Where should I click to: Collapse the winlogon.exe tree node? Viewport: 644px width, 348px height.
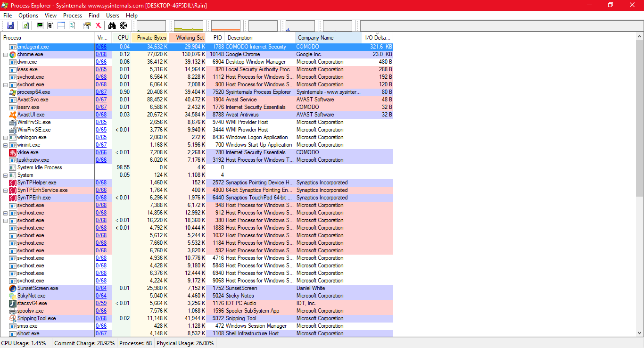coord(6,138)
